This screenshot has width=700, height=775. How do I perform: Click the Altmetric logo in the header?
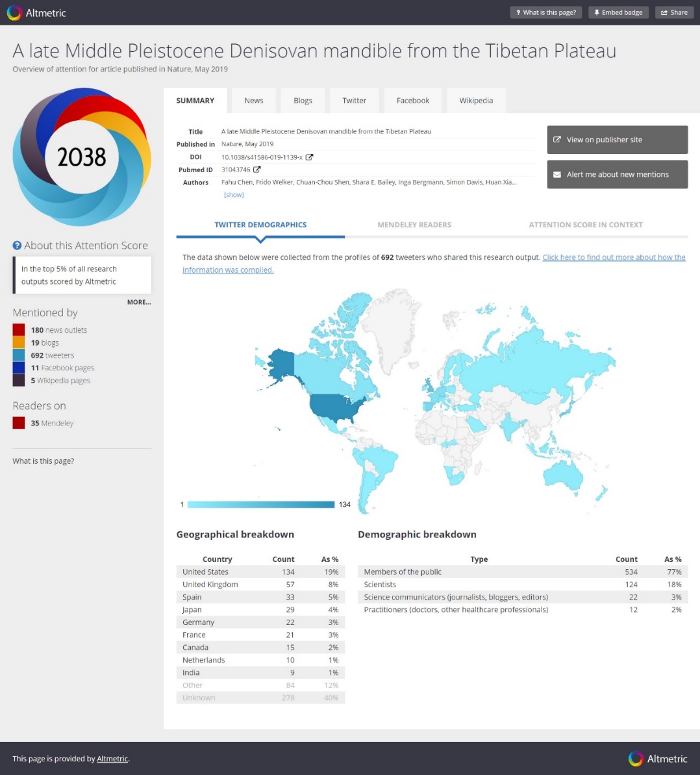(x=36, y=12)
